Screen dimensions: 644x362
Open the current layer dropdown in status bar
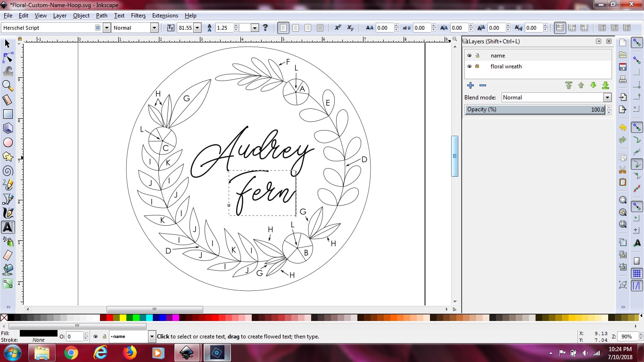point(151,337)
